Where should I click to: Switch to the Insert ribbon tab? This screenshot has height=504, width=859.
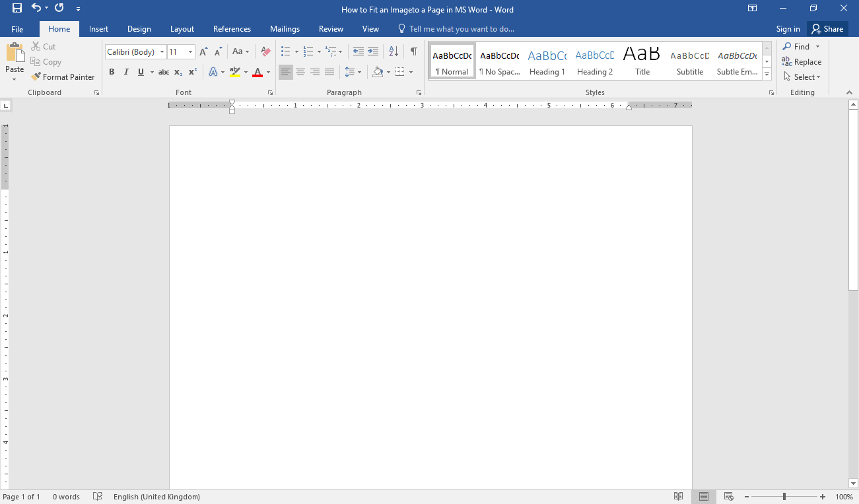98,28
